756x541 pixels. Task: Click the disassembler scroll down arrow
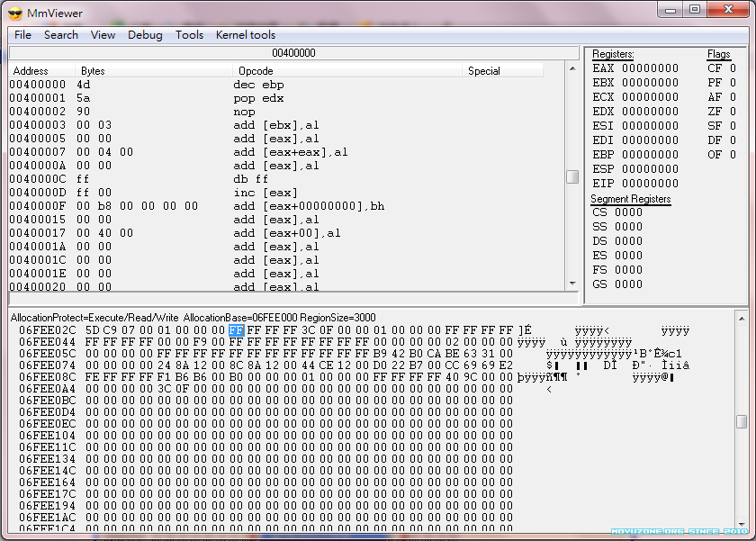tap(572, 284)
